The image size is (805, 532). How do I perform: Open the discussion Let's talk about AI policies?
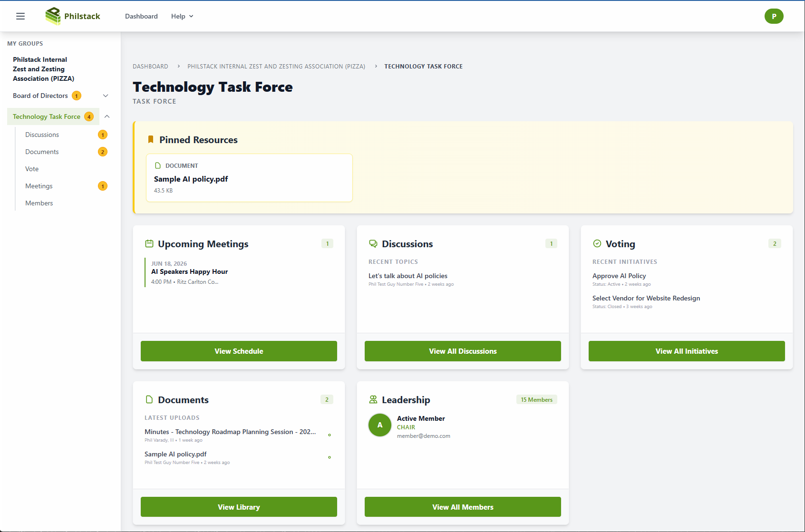(407, 276)
